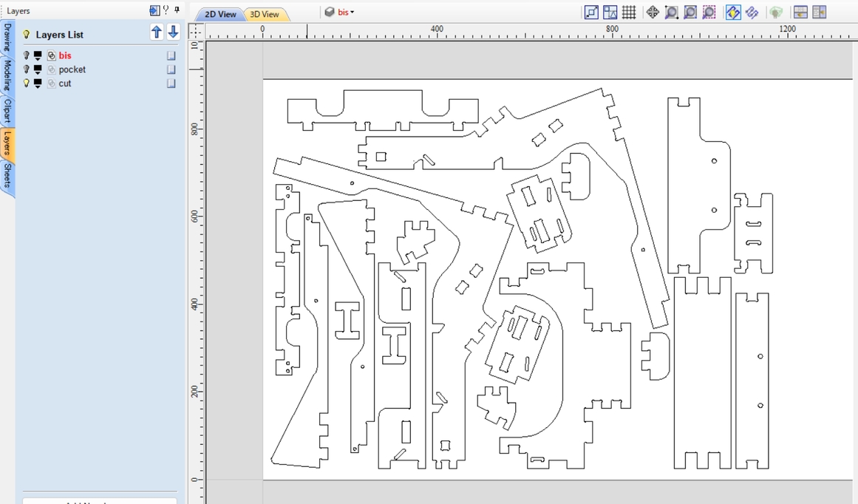Viewport: 858px width, 504px height.
Task: Zoom to fit drawing extents icon
Action: click(690, 12)
